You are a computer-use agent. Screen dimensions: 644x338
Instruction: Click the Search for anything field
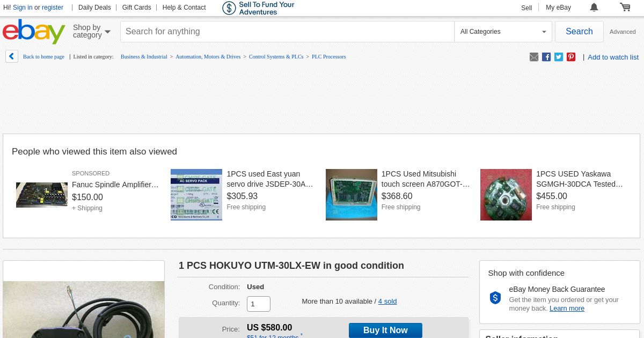(287, 32)
